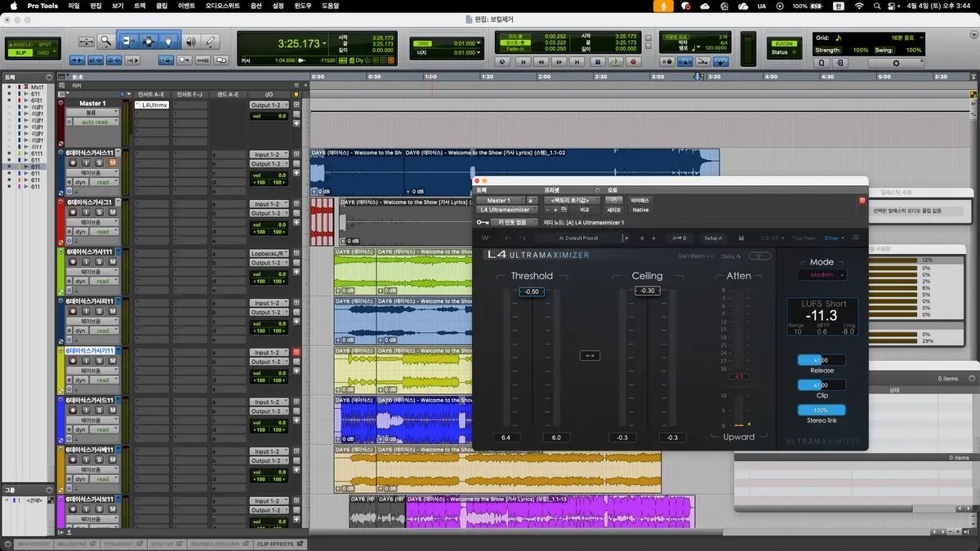This screenshot has width=980, height=551.
Task: Open the 오디오스위트 menu in menu bar
Action: click(x=223, y=6)
